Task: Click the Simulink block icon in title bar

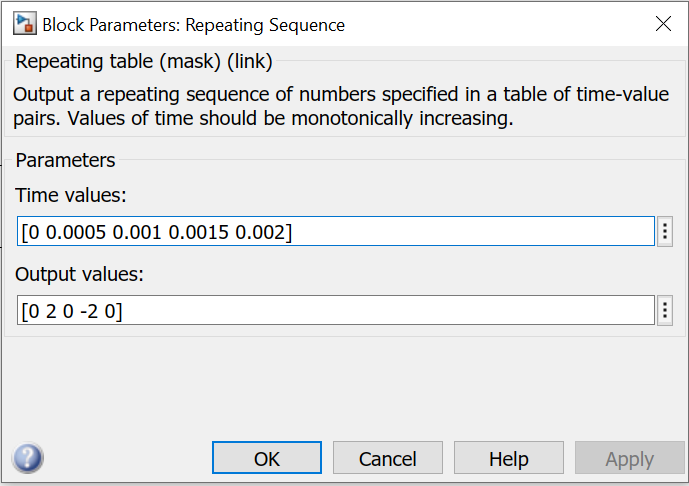Action: coord(24,24)
